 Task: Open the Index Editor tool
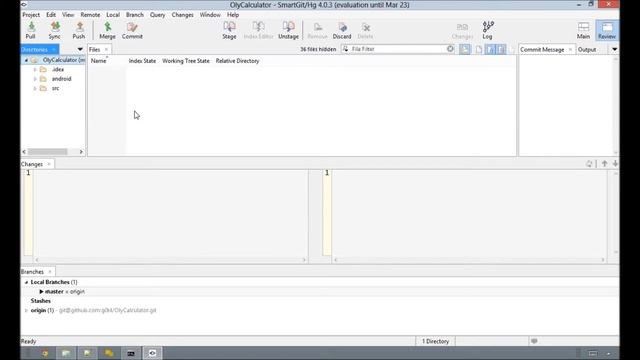[258, 30]
